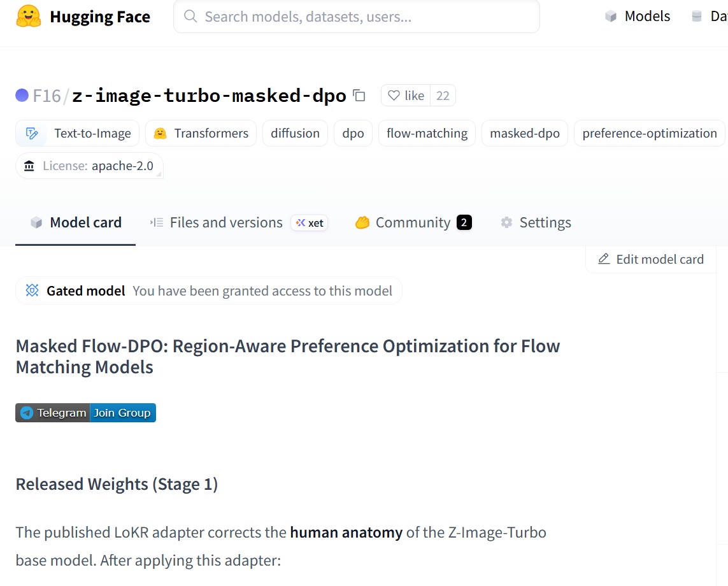
Task: Select the flow-matching tag
Action: (x=427, y=133)
